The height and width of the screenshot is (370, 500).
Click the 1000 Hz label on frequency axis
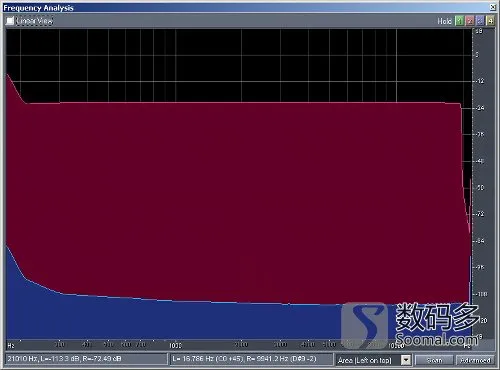click(x=175, y=345)
